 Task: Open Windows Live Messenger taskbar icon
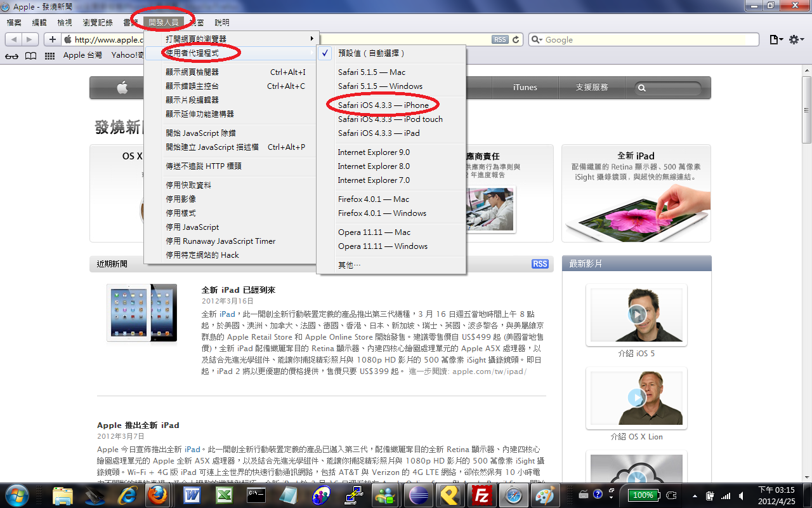click(384, 495)
